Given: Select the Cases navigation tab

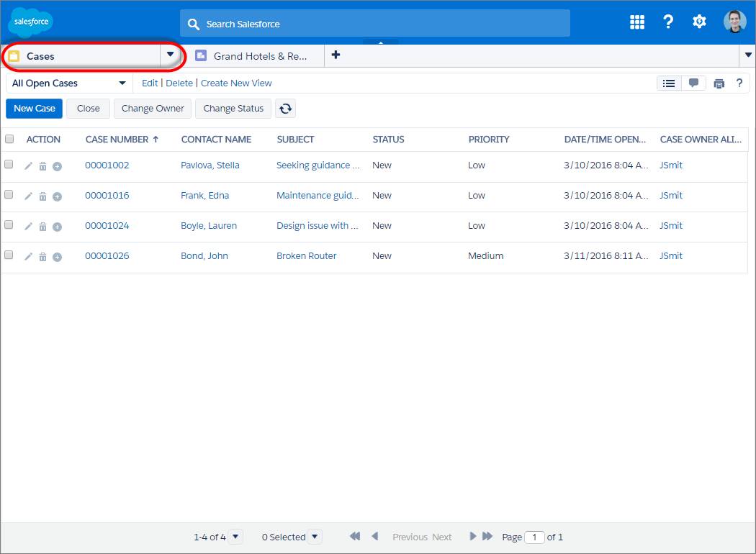Looking at the screenshot, I should 82,56.
